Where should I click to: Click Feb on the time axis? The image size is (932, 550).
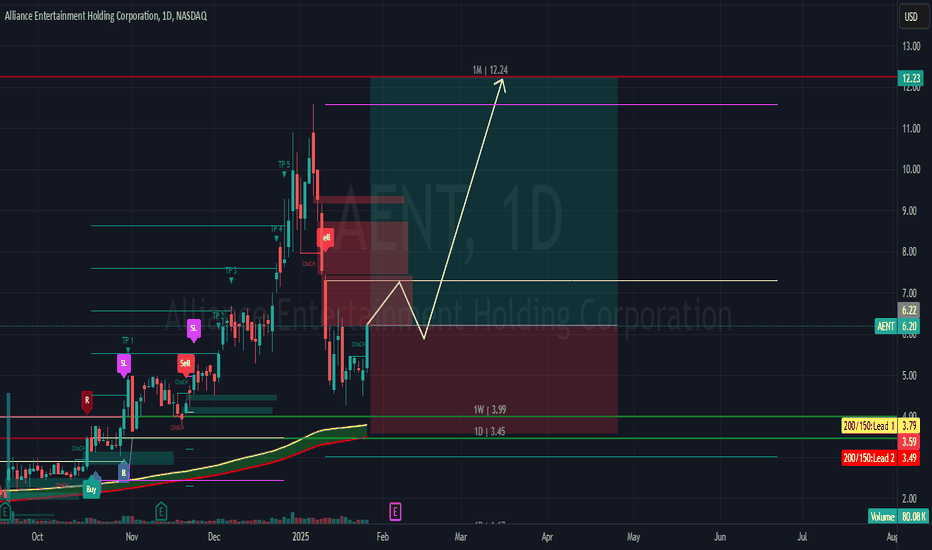383,536
